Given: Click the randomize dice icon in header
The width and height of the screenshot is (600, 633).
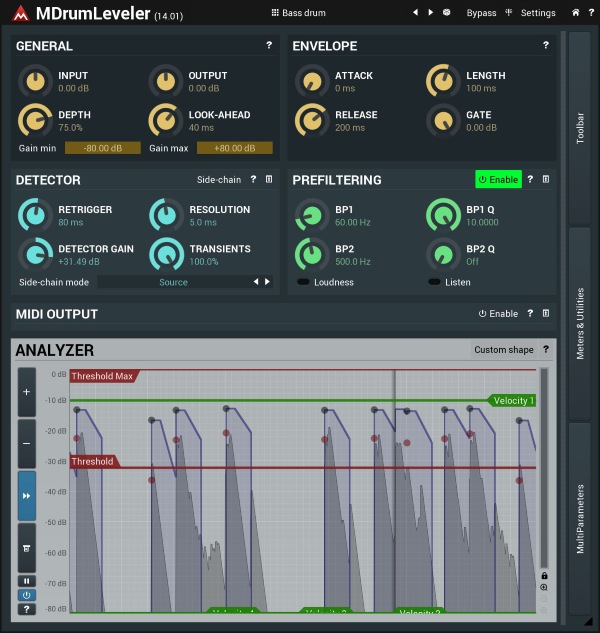Looking at the screenshot, I should click(x=446, y=13).
